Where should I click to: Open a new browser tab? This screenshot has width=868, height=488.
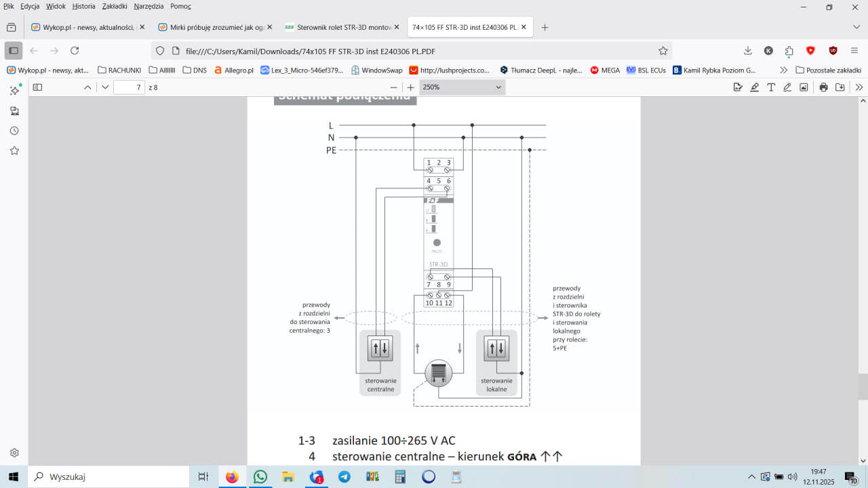545,27
